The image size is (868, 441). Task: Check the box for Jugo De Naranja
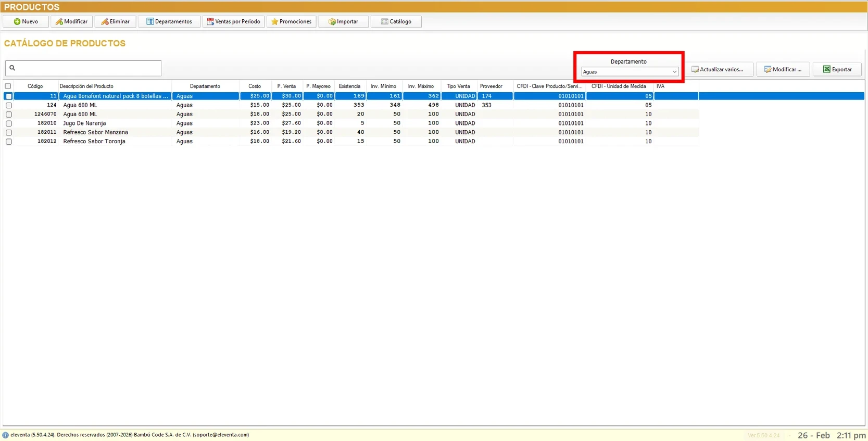tap(9, 123)
